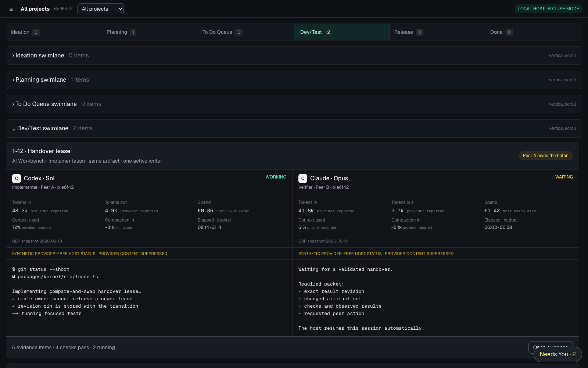This screenshot has width=588, height=368.
Task: Switch to the Planning stage tab
Action: coord(150,32)
